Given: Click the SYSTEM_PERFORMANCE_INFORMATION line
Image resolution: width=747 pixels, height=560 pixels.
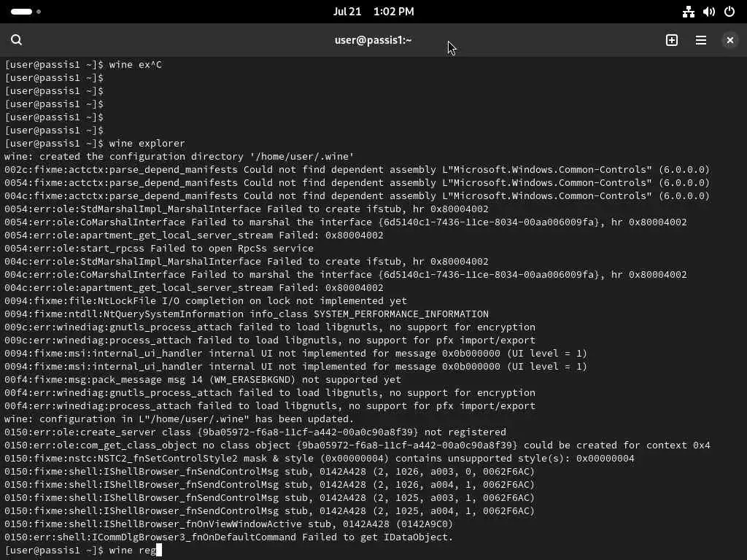Looking at the screenshot, I should point(247,314).
